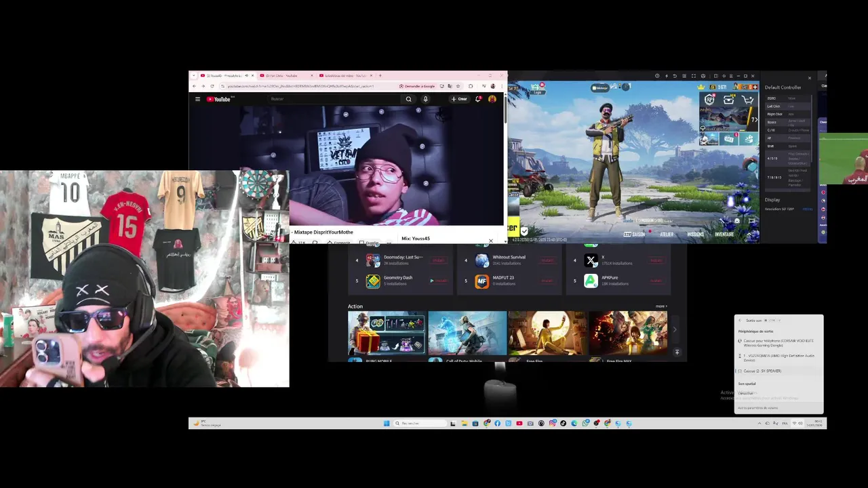The height and width of the screenshot is (488, 868).
Task: Click the YouTube logo
Action: tap(220, 99)
